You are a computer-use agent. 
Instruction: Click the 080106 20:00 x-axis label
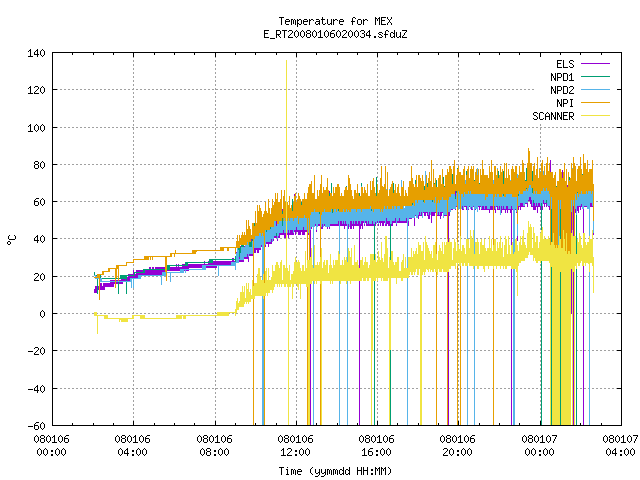click(457, 446)
